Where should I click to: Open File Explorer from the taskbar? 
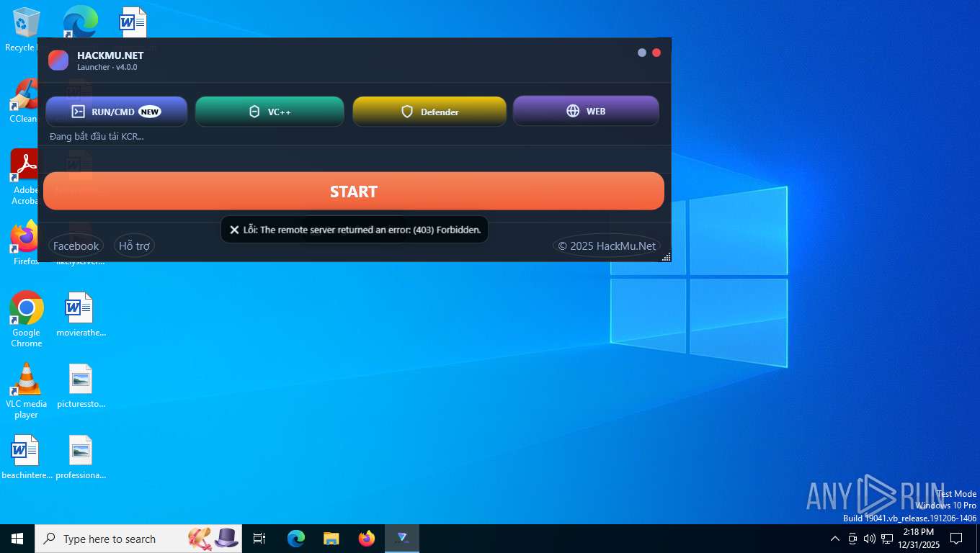pos(331,539)
